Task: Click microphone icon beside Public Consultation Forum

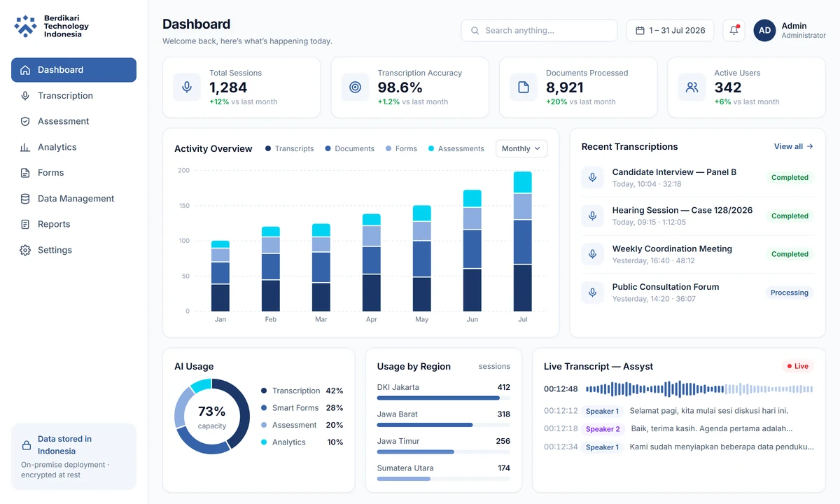Action: pyautogui.click(x=592, y=293)
